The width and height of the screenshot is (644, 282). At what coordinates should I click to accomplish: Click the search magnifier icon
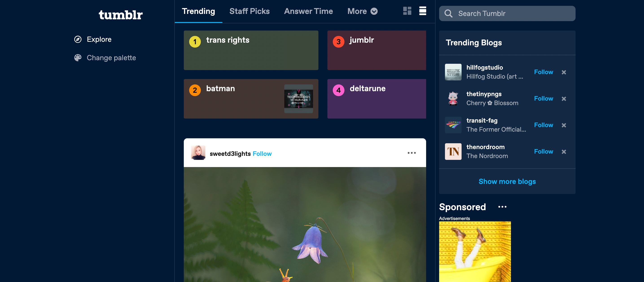(x=449, y=13)
